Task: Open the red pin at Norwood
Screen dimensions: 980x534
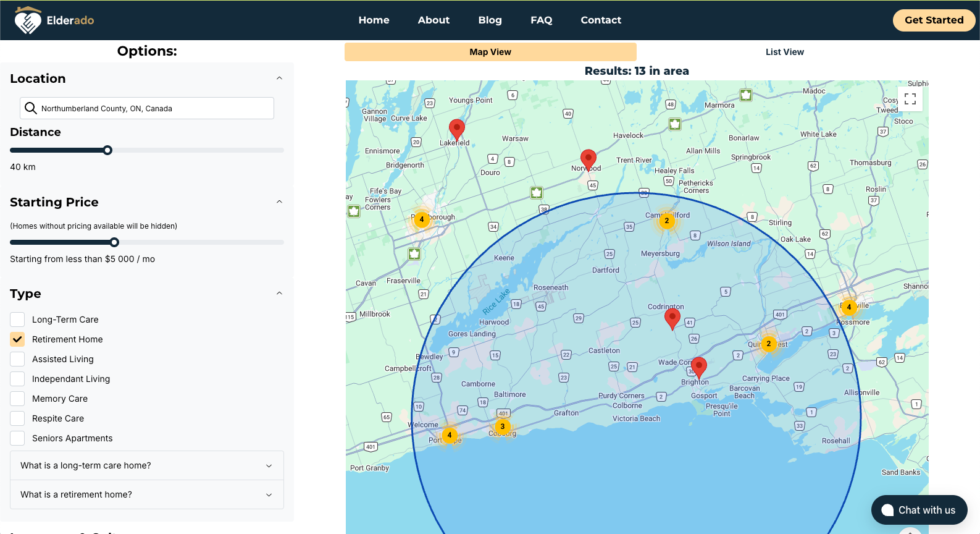Action: pyautogui.click(x=588, y=160)
